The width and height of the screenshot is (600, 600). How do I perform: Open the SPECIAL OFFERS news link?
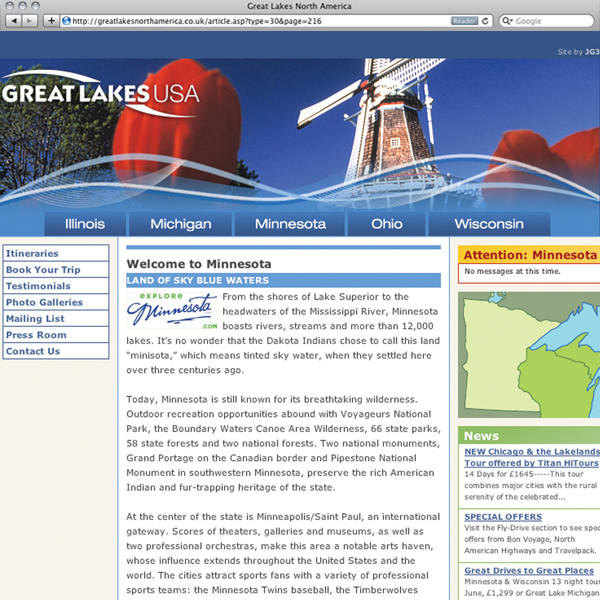[503, 517]
